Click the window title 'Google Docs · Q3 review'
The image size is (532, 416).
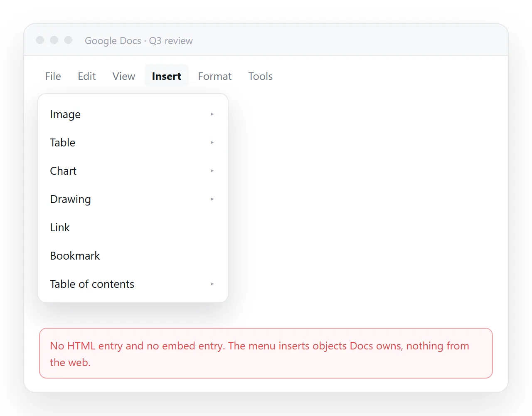coord(139,41)
